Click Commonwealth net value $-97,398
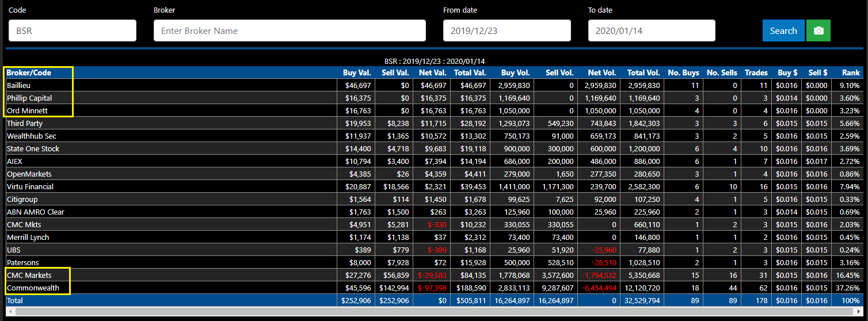 tap(432, 288)
